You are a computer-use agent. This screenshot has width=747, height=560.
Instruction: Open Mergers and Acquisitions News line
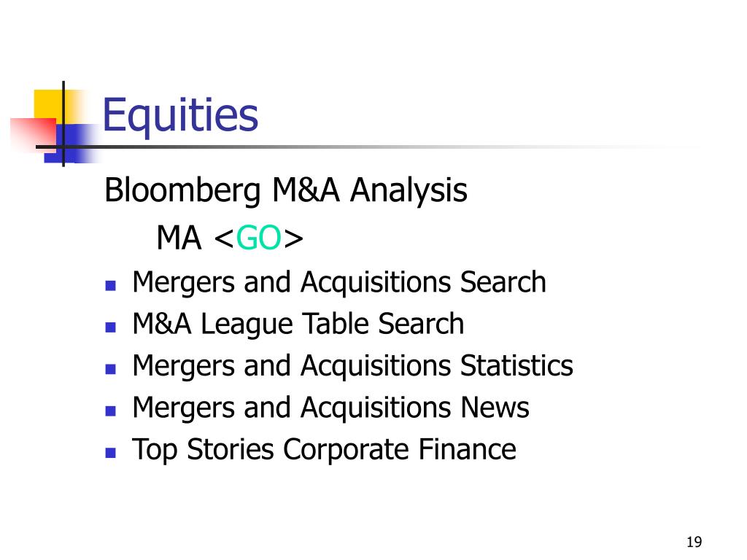pos(330,408)
